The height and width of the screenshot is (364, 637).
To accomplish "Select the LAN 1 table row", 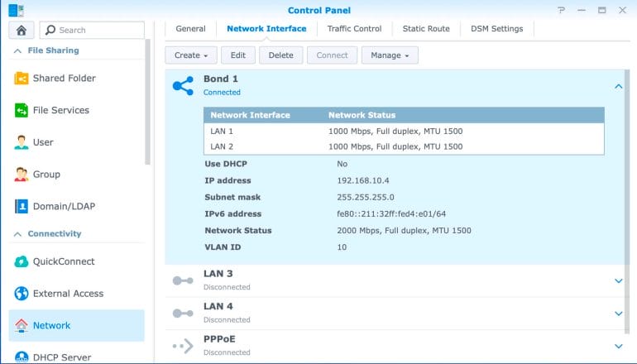I will (x=404, y=132).
